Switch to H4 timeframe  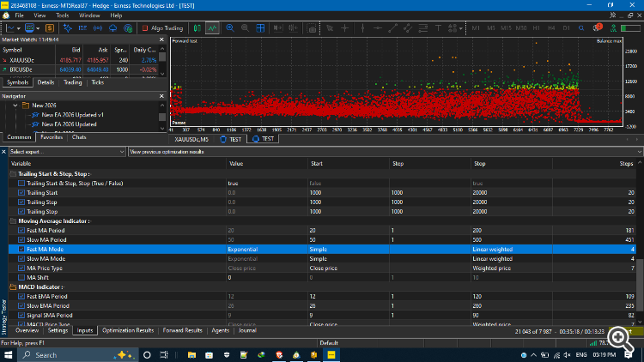coord(551,28)
